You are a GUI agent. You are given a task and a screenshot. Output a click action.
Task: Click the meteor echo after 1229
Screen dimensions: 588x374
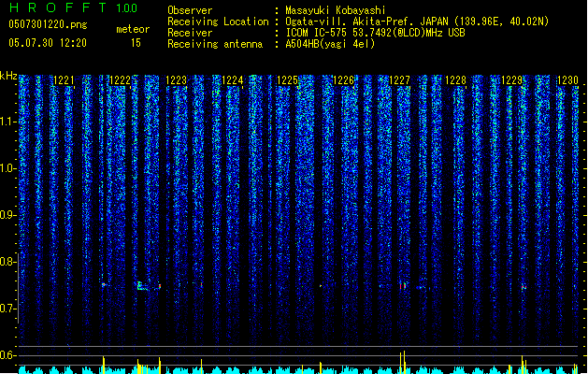[523, 287]
